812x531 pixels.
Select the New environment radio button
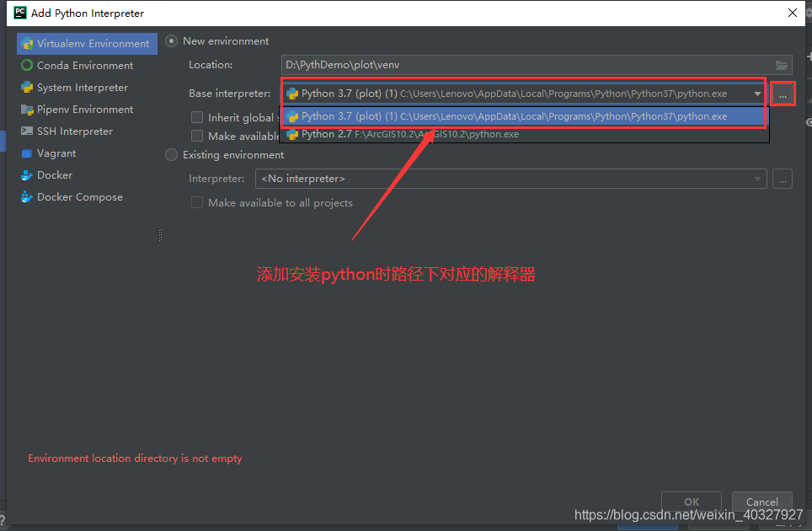(171, 40)
